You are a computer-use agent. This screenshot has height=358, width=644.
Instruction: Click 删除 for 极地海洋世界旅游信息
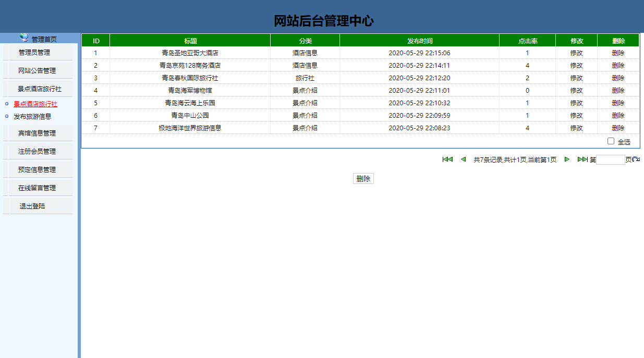point(617,128)
